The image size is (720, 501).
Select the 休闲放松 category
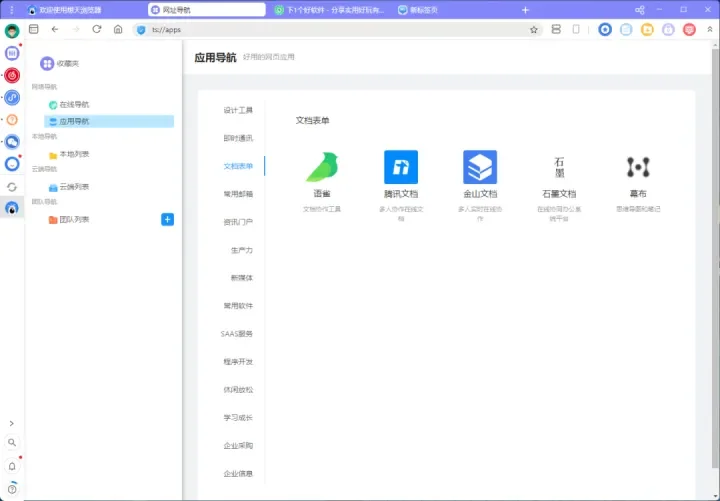coord(238,390)
